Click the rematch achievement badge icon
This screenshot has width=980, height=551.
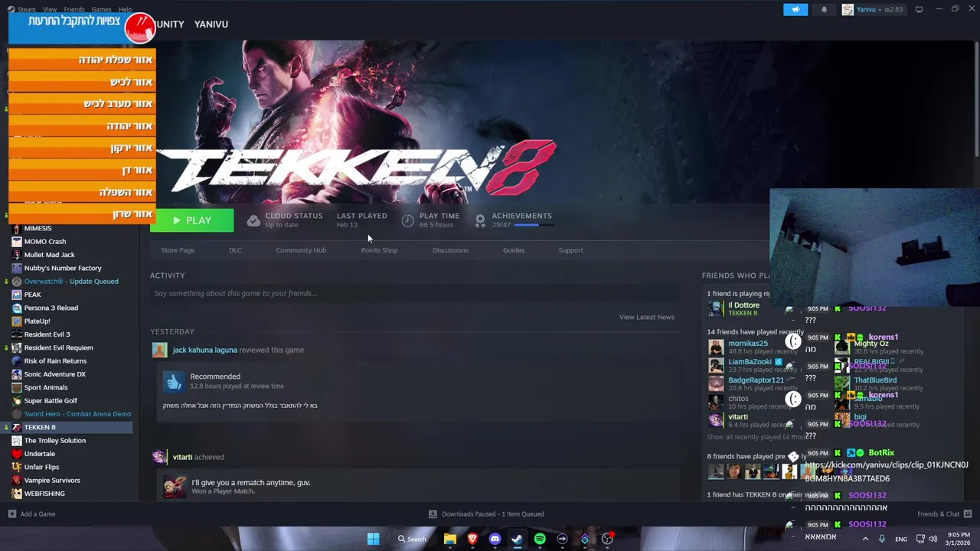point(175,487)
